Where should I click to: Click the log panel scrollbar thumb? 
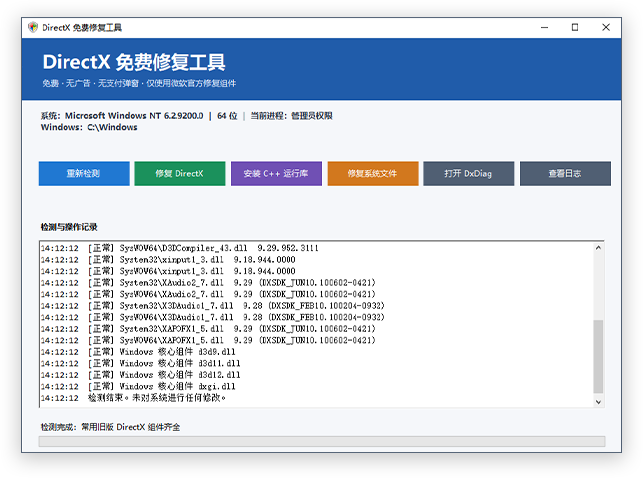pyautogui.click(x=598, y=357)
